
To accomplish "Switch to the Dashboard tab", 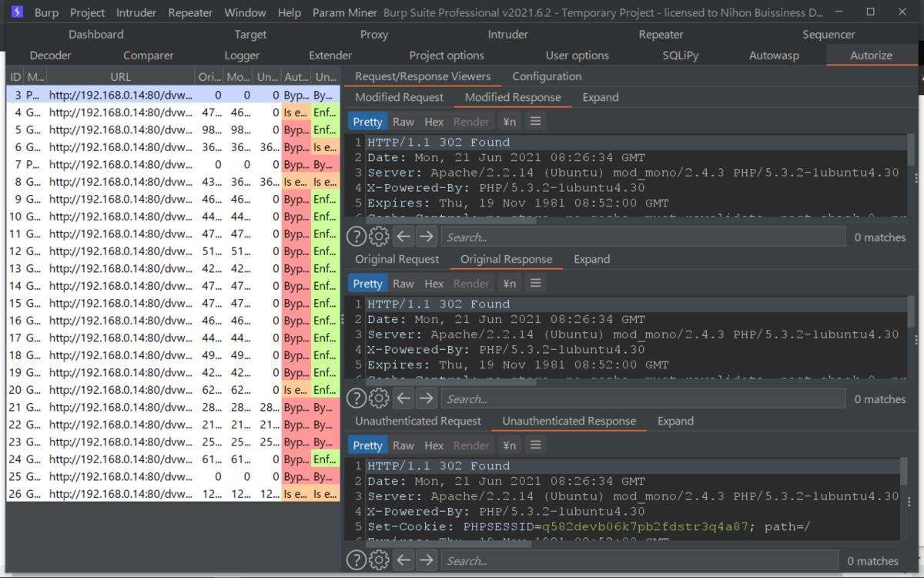I will coord(96,35).
